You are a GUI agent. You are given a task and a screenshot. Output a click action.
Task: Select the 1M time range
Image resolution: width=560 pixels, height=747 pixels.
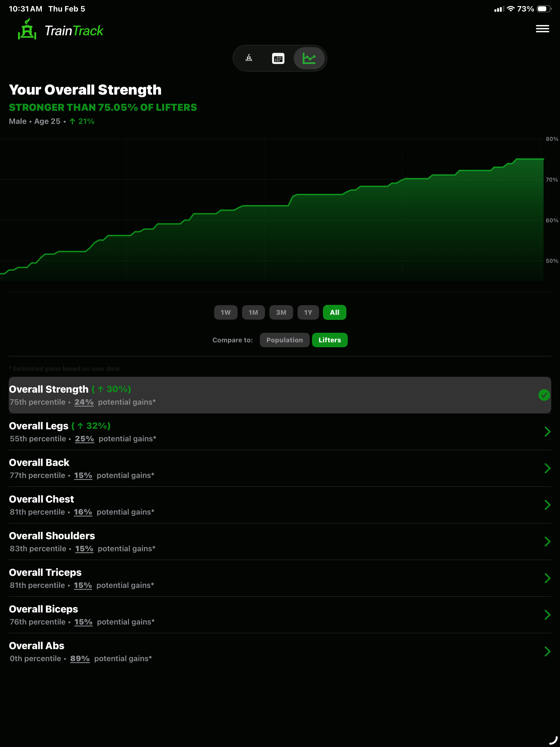point(253,312)
